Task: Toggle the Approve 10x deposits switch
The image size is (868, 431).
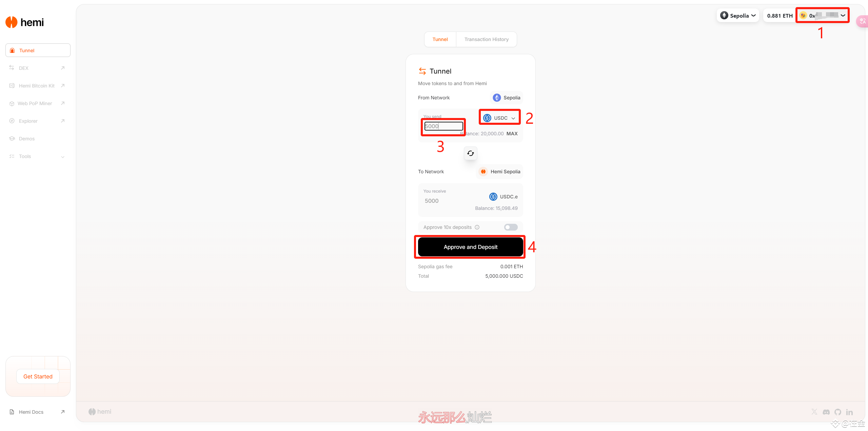Action: [511, 227]
